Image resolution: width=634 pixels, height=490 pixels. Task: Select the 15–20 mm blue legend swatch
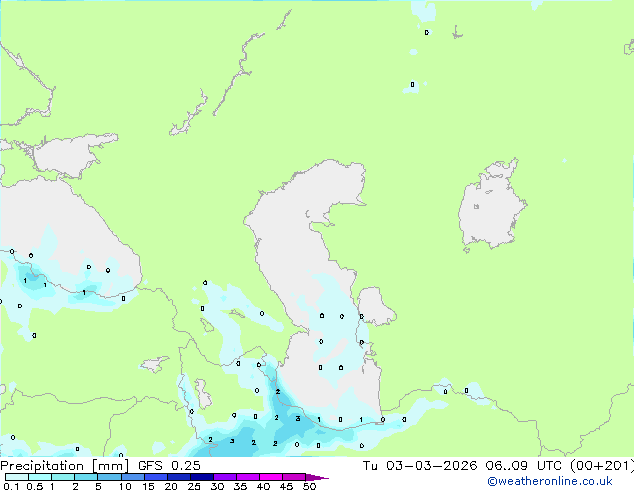(156, 477)
